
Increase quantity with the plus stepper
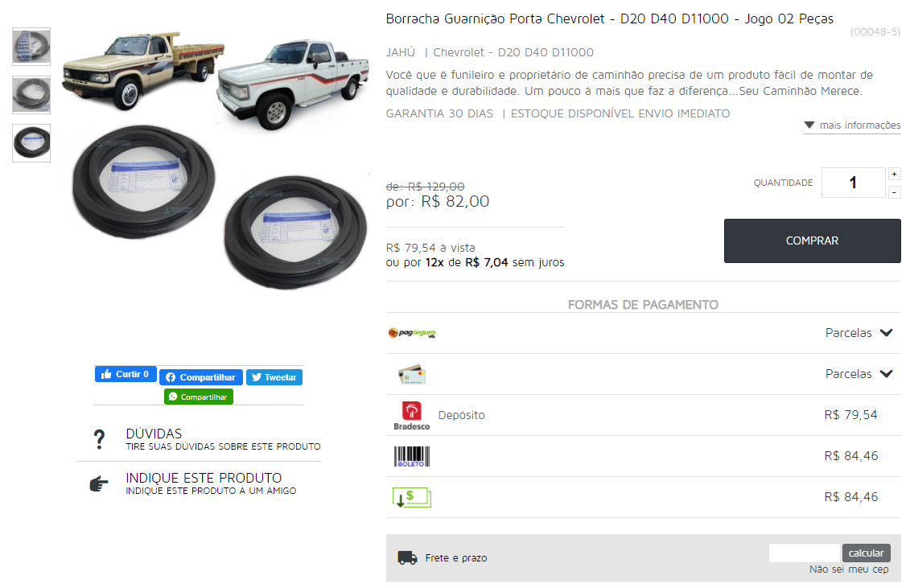pos(895,174)
